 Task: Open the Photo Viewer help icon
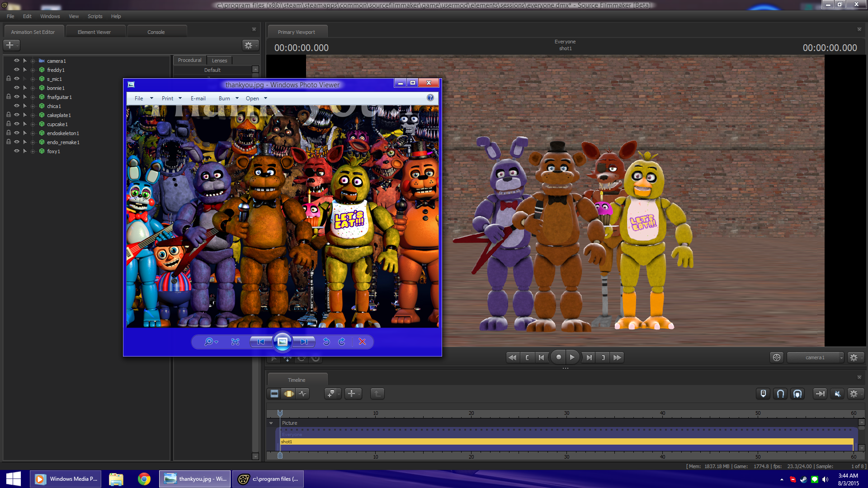(430, 98)
